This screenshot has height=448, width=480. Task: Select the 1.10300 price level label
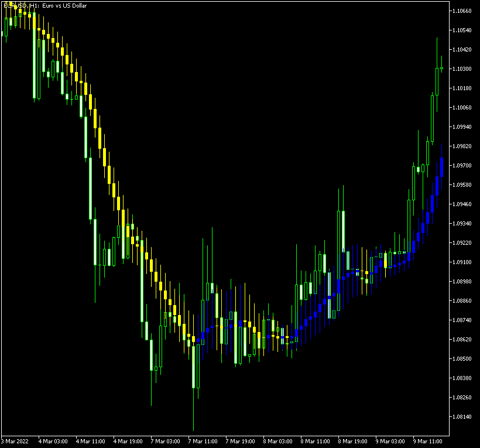click(x=463, y=69)
